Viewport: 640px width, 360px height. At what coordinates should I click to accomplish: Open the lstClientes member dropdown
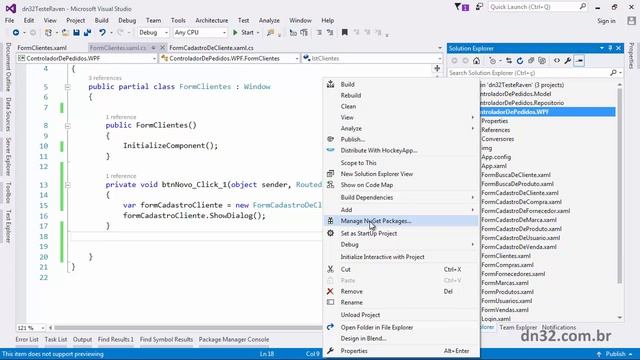(371, 58)
